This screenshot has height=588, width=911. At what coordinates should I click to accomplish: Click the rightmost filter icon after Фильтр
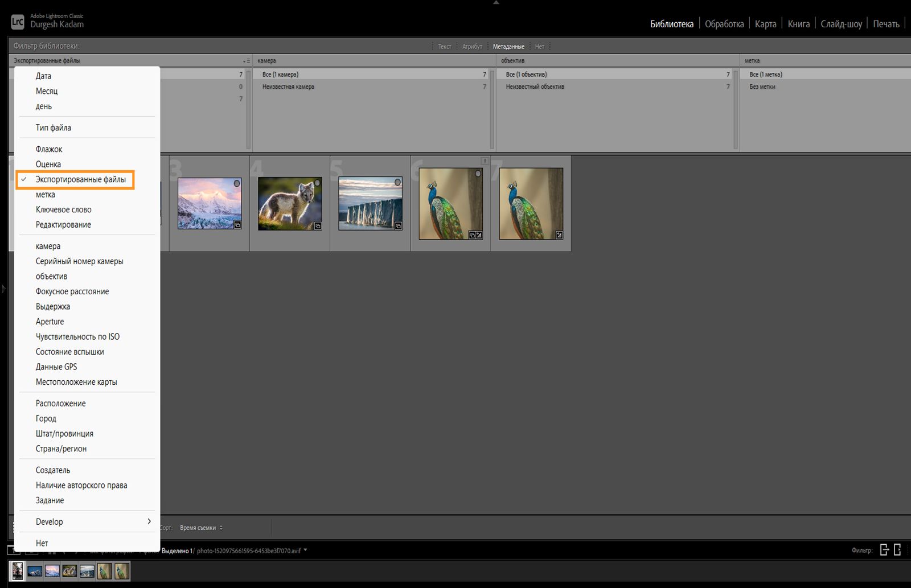pyautogui.click(x=897, y=550)
